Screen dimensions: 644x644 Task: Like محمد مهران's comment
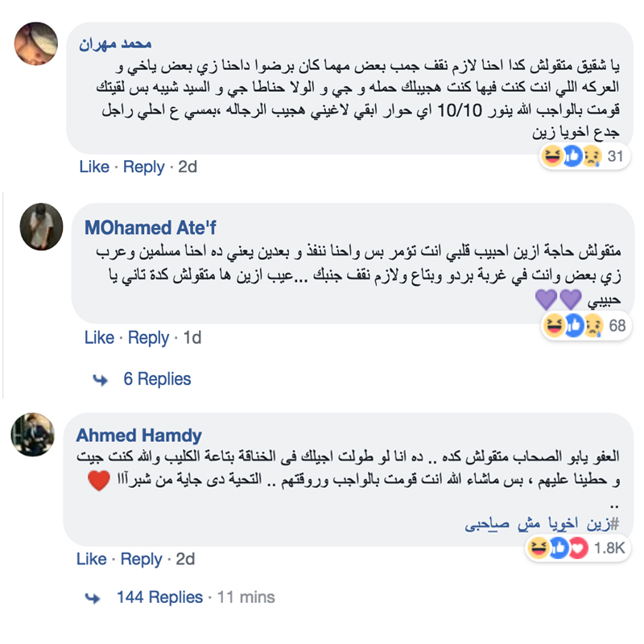point(94,167)
